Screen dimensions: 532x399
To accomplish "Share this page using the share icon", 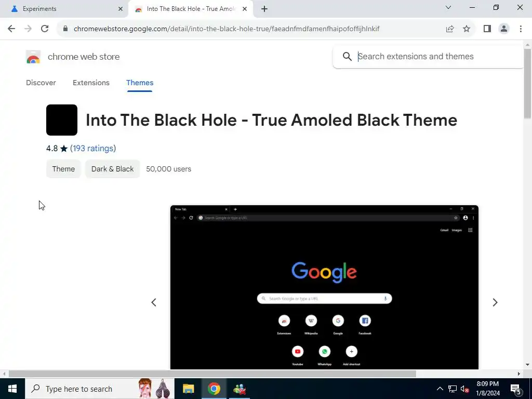I will 450,29.
